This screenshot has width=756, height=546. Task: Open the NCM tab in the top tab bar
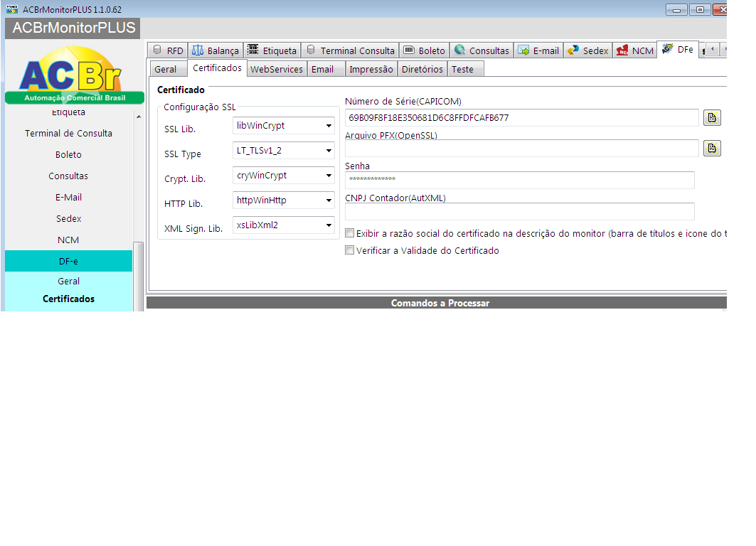click(x=635, y=50)
